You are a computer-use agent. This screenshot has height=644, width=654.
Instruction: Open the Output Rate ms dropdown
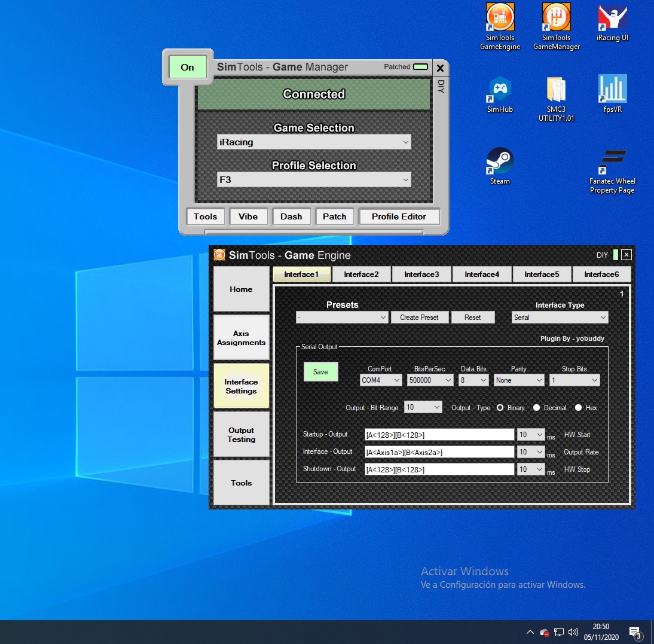coord(530,452)
